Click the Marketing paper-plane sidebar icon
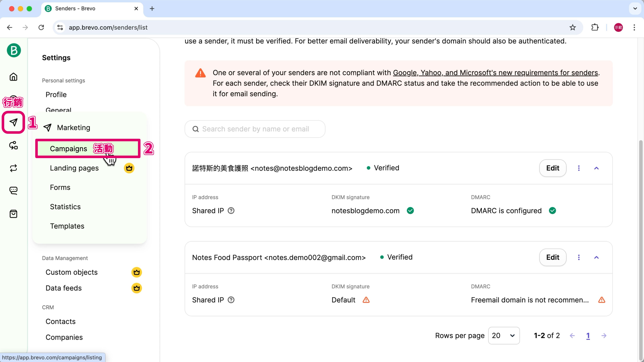 (x=13, y=122)
